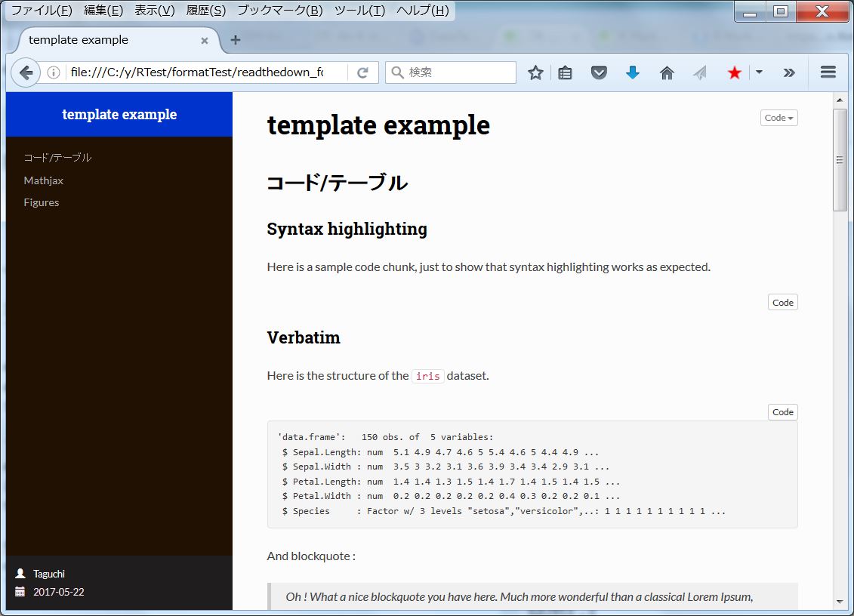Open the Firefox hamburger menu
Screen dimensions: 854x616
(x=828, y=72)
